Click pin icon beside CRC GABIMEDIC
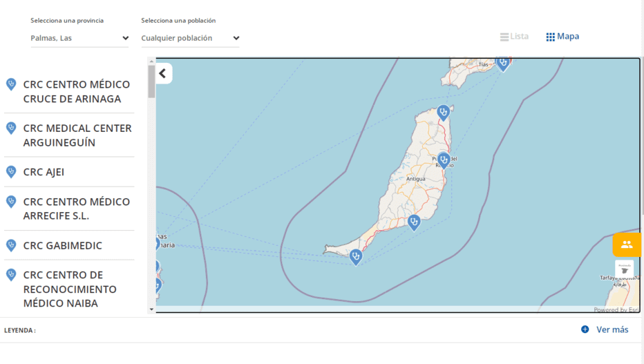This screenshot has height=364, width=644. (11, 245)
